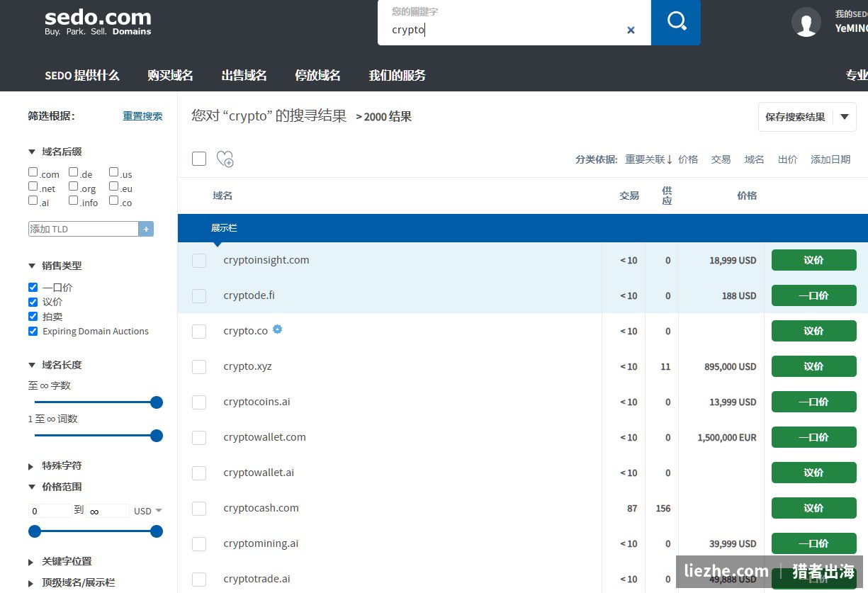Uncheck the 一口价 sale type
868x593 pixels.
tap(33, 288)
